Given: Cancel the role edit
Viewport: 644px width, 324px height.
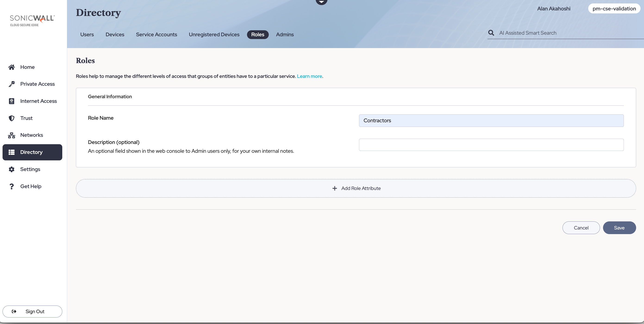Looking at the screenshot, I should (x=581, y=228).
